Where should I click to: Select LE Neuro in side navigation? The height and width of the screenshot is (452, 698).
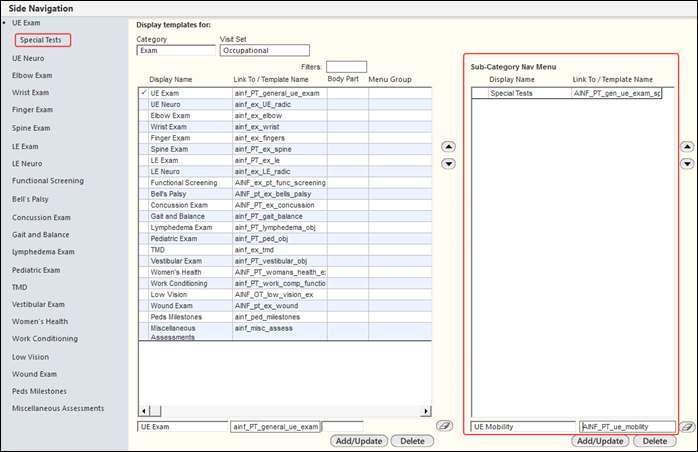[x=27, y=163]
